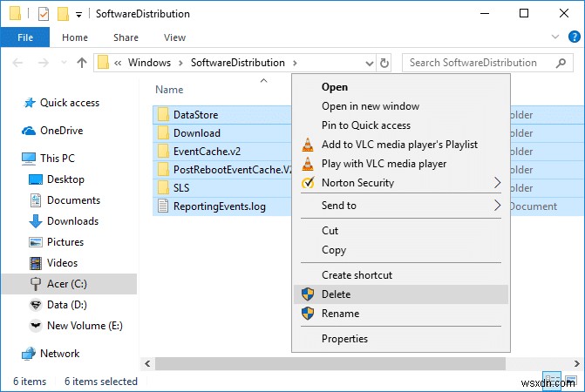The width and height of the screenshot is (585, 392).
Task: Expand the ribbon chevron
Action: [x=555, y=38]
